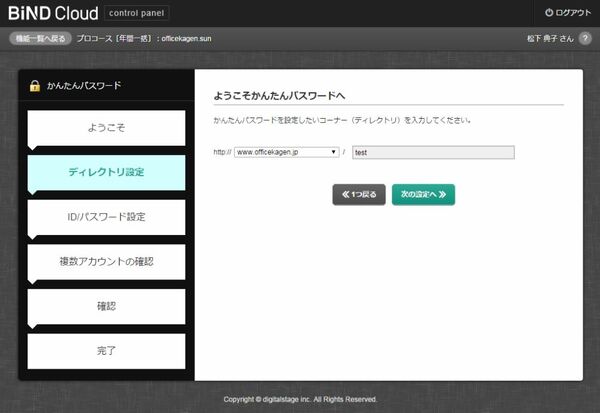
Task: Focus the directory input field containing test
Action: (x=433, y=152)
